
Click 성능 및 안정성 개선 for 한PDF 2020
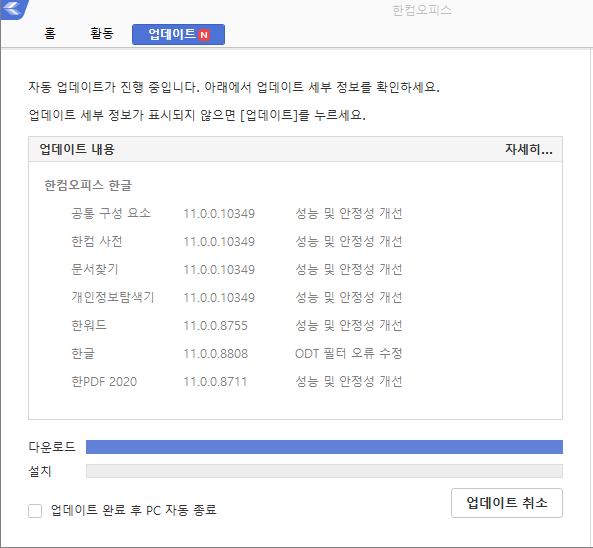pos(348,381)
